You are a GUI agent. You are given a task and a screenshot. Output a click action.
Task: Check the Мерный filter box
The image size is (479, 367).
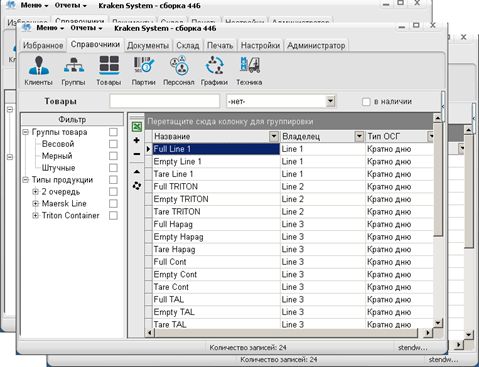(113, 156)
